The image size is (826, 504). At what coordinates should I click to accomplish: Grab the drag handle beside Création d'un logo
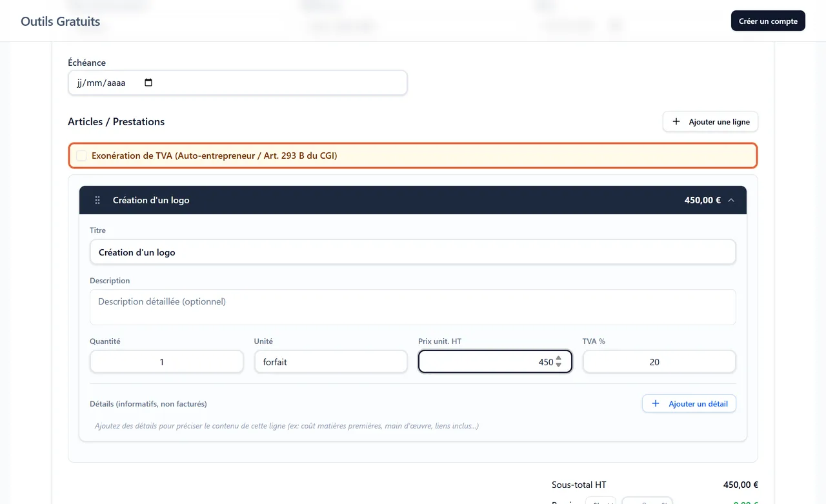97,200
